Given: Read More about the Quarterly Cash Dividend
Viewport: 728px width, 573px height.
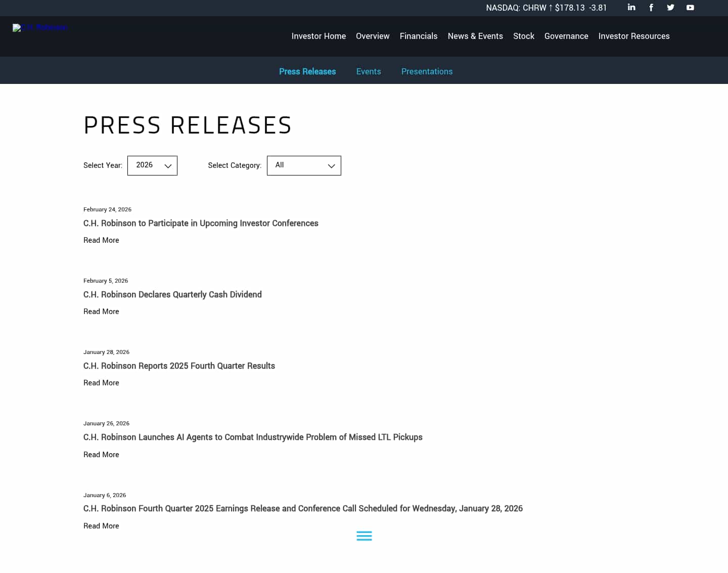Looking at the screenshot, I should [x=101, y=312].
